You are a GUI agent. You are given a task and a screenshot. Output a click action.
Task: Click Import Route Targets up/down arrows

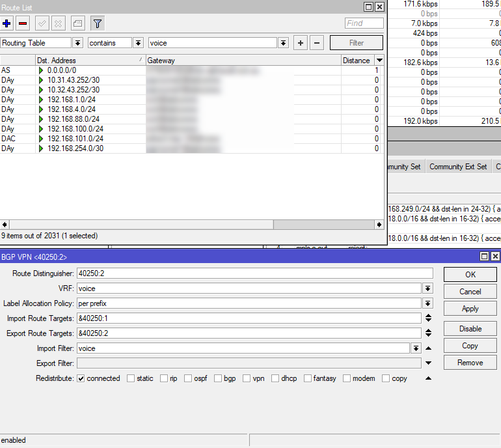coord(429,318)
